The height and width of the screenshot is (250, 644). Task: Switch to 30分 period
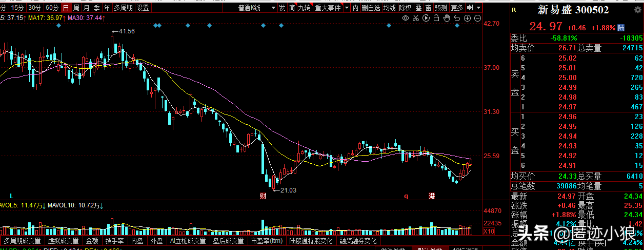pos(34,8)
